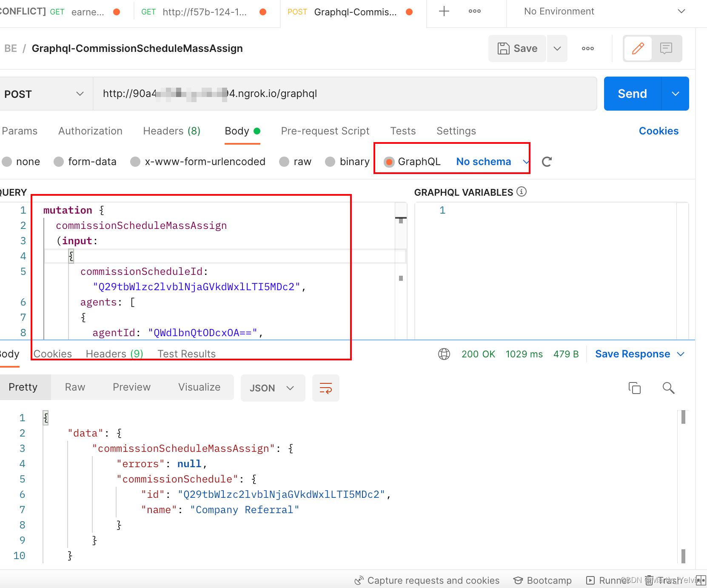Image resolution: width=707 pixels, height=588 pixels.
Task: Click the BE breadcrumb collection link
Action: [x=11, y=49]
